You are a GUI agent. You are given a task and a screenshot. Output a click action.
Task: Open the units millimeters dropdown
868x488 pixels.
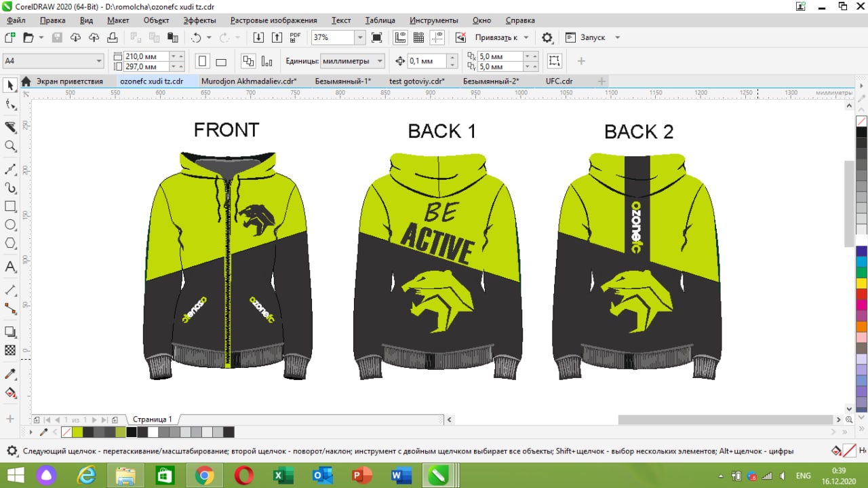tap(380, 61)
